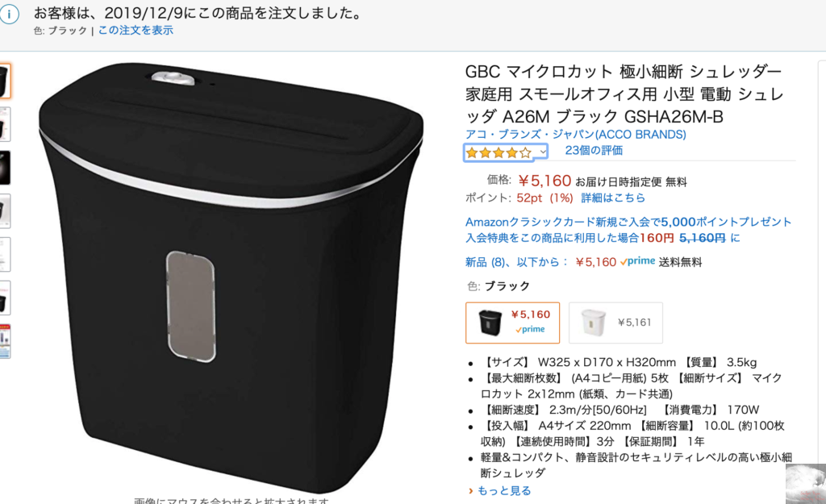Click the four-star rating icons
Image resolution: width=826 pixels, height=504 pixels.
[x=499, y=152]
